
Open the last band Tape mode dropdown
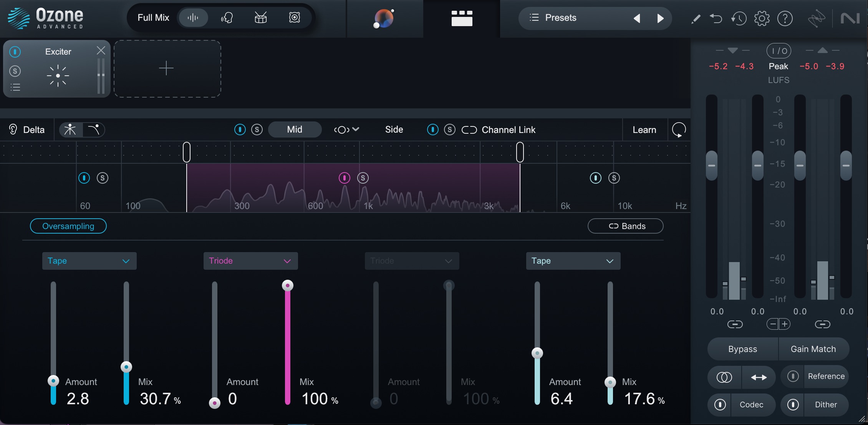tap(573, 261)
